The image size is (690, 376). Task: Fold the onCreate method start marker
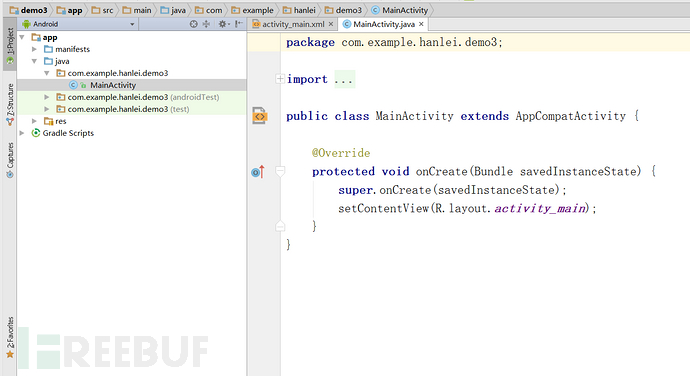(280, 171)
